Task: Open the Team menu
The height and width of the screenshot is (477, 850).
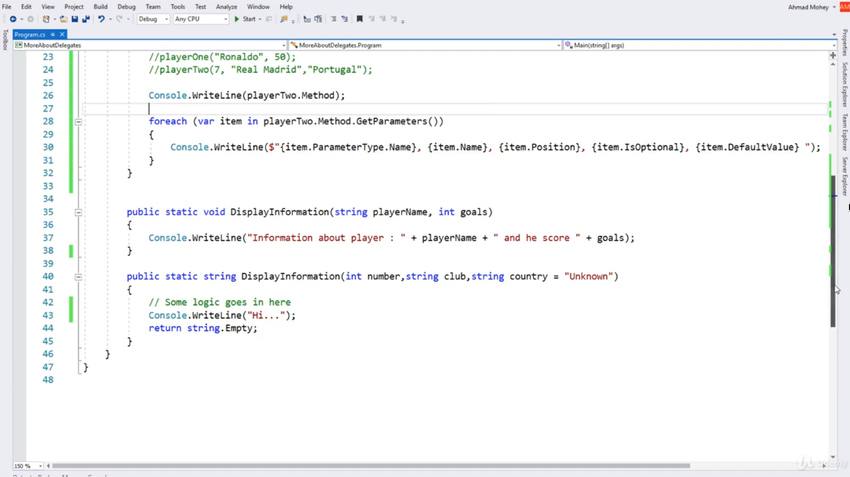Action: 153,7
